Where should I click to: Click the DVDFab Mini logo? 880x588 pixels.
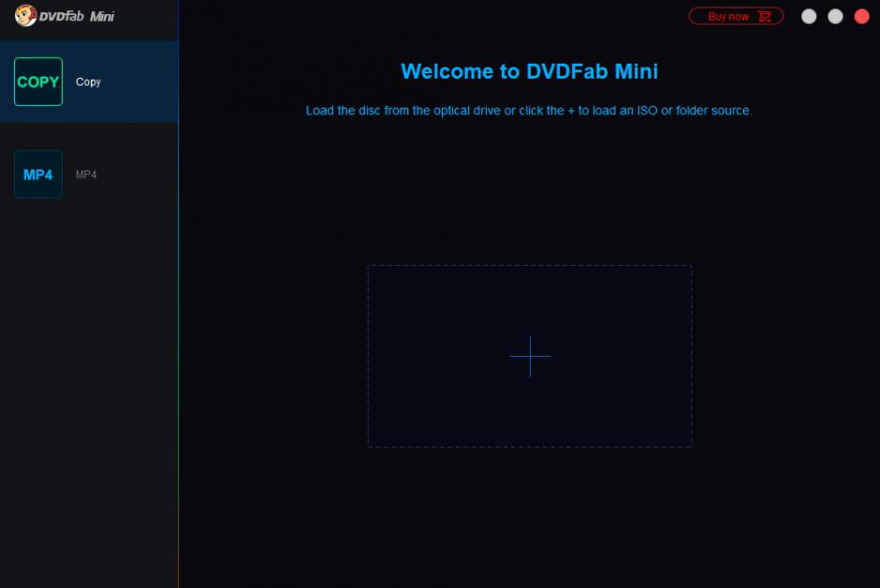coord(64,16)
